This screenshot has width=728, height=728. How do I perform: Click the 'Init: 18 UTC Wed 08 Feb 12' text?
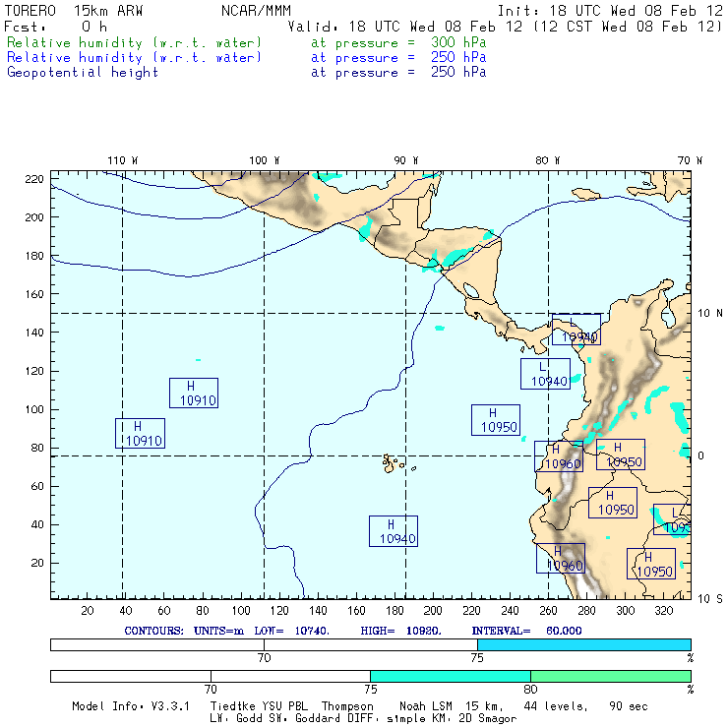pyautogui.click(x=610, y=11)
